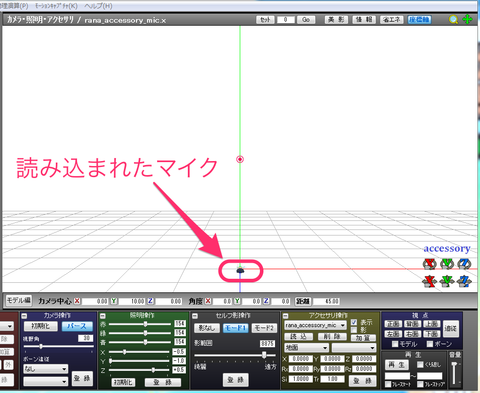Click the green move cross icon
The width and height of the screenshot is (480, 393).
[467, 20]
